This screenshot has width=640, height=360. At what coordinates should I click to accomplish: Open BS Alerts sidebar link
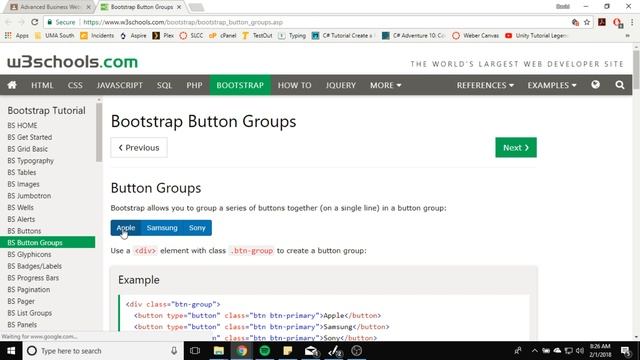(x=21, y=219)
